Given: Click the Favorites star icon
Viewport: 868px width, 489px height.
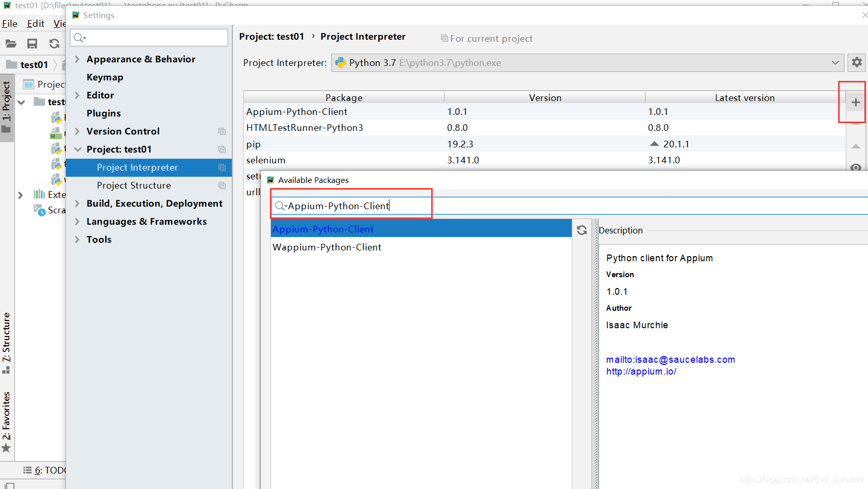Looking at the screenshot, I should coord(6,448).
